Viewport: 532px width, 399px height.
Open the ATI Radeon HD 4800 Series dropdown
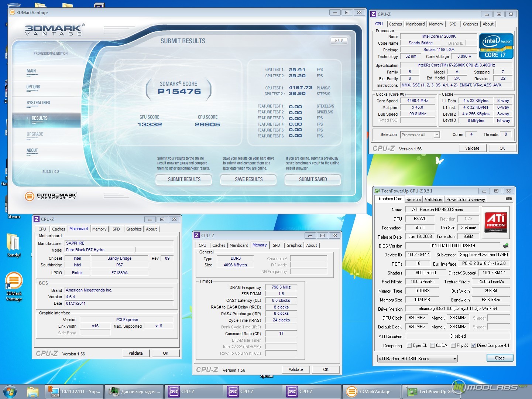[x=417, y=358]
